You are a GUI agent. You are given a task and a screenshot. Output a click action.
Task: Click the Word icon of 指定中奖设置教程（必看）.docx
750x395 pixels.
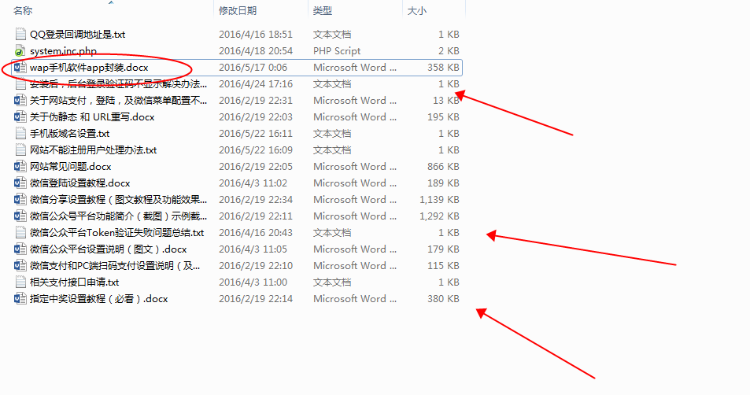[20, 299]
